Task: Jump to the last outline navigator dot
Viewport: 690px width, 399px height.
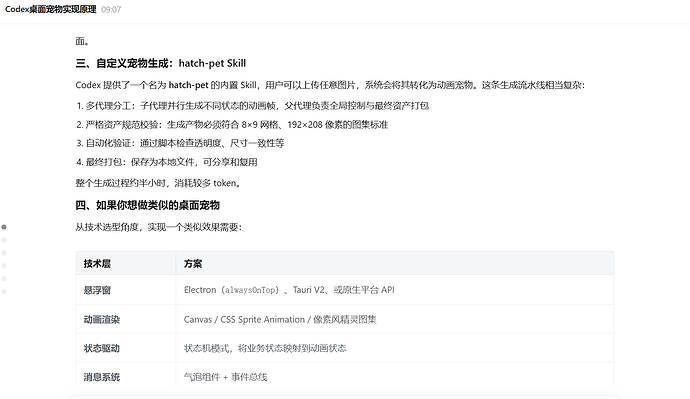Action: (4, 292)
